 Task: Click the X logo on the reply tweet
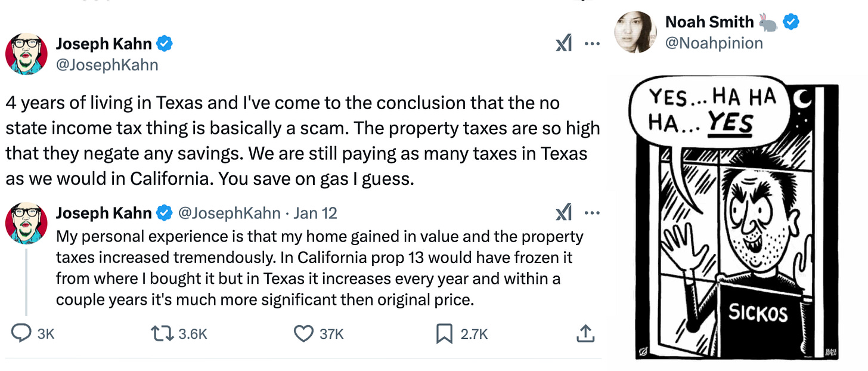[563, 212]
